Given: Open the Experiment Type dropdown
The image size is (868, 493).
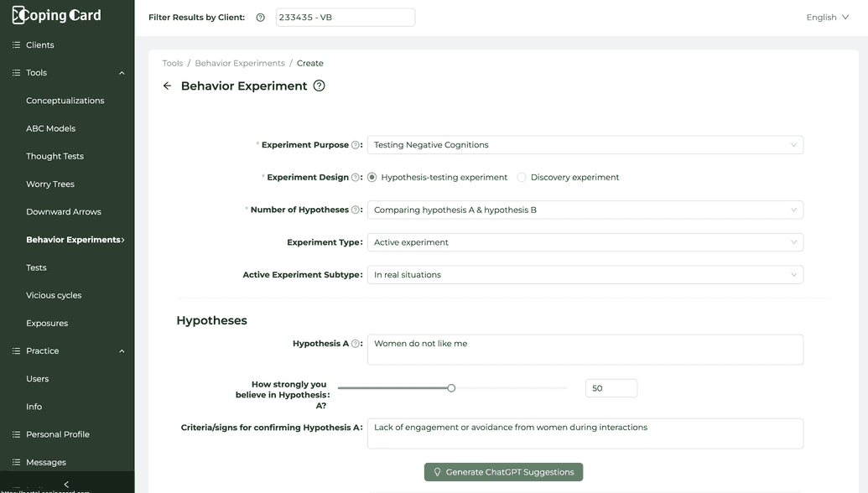Looking at the screenshot, I should pyautogui.click(x=585, y=242).
